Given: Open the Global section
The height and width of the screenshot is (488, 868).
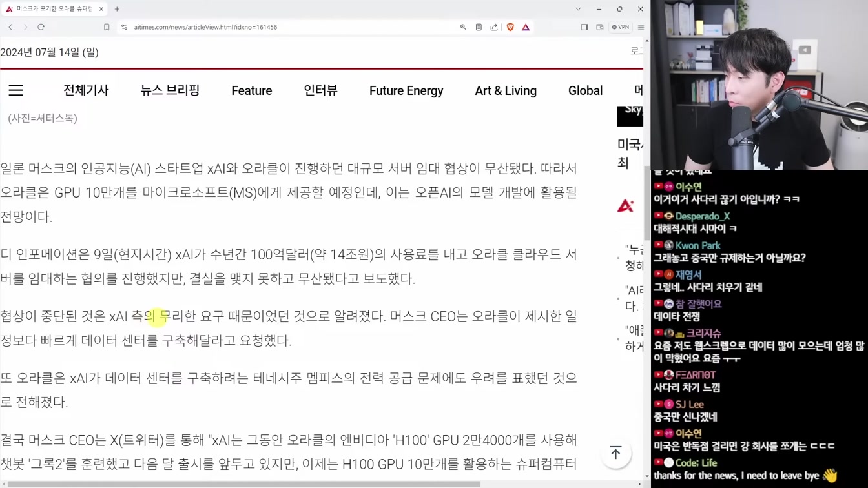Looking at the screenshot, I should [x=585, y=91].
